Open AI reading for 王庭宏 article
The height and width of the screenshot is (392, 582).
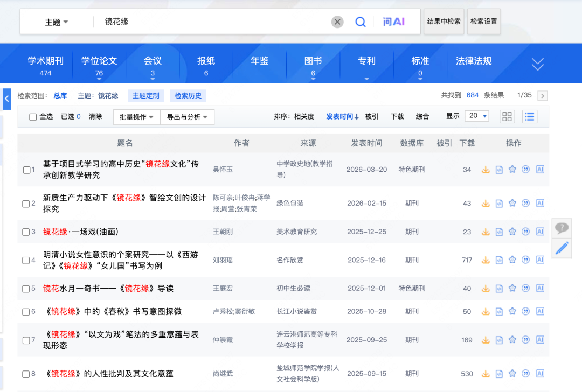click(540, 288)
